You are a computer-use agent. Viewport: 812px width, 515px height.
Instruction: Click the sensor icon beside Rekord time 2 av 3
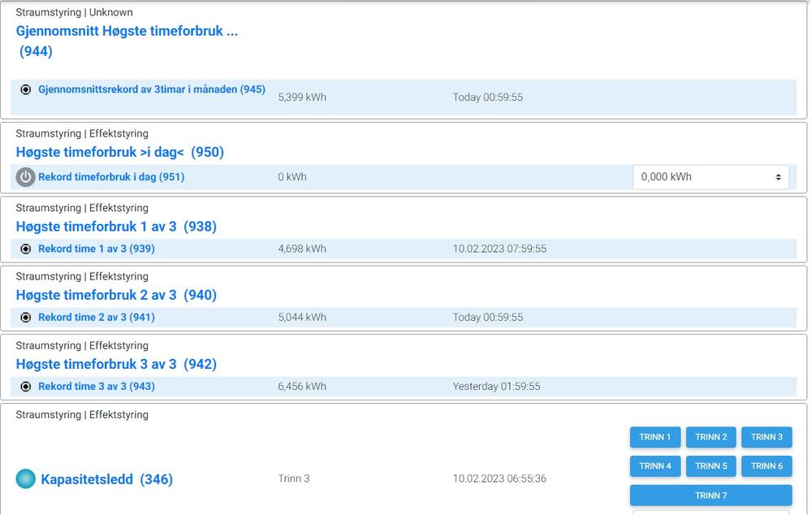pyautogui.click(x=25, y=318)
